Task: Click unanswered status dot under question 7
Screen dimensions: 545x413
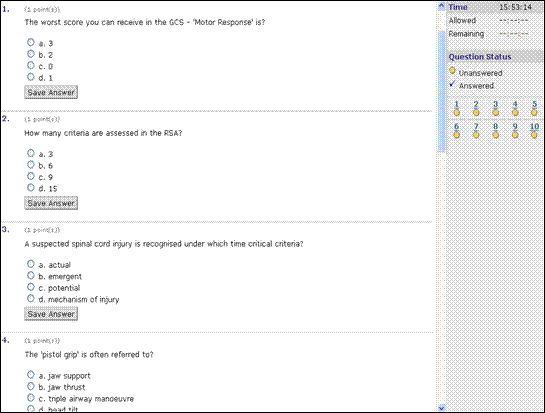Action: tap(476, 135)
